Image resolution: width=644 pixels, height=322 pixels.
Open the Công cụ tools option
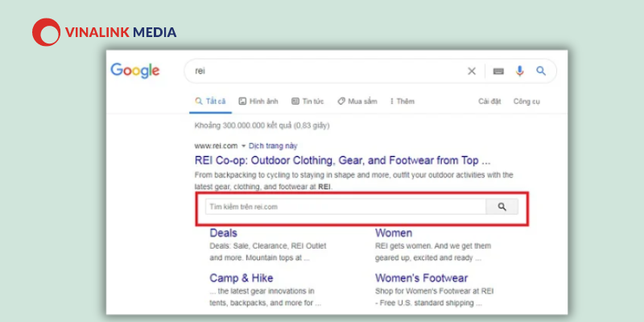point(526,101)
